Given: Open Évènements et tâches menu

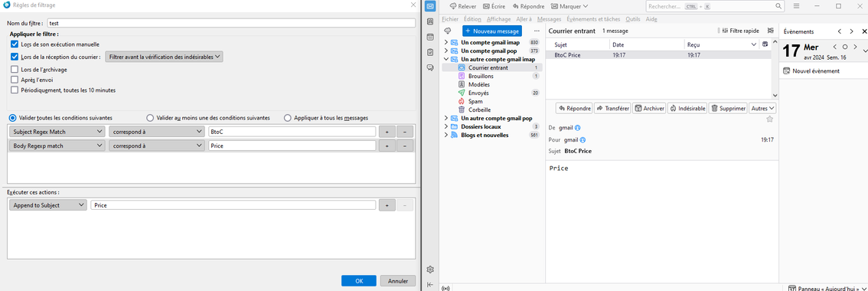Looking at the screenshot, I should [593, 19].
